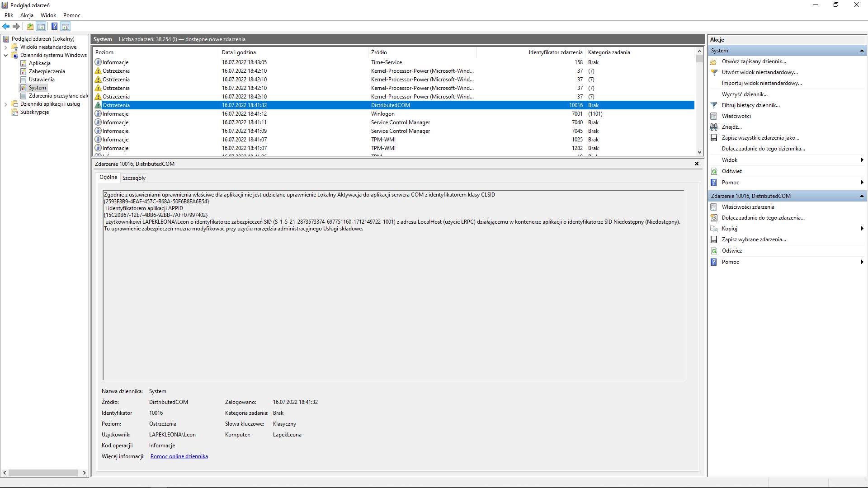Image resolution: width=868 pixels, height=488 pixels.
Task: Click the Aplikacja log icon in the tree
Action: coord(23,63)
